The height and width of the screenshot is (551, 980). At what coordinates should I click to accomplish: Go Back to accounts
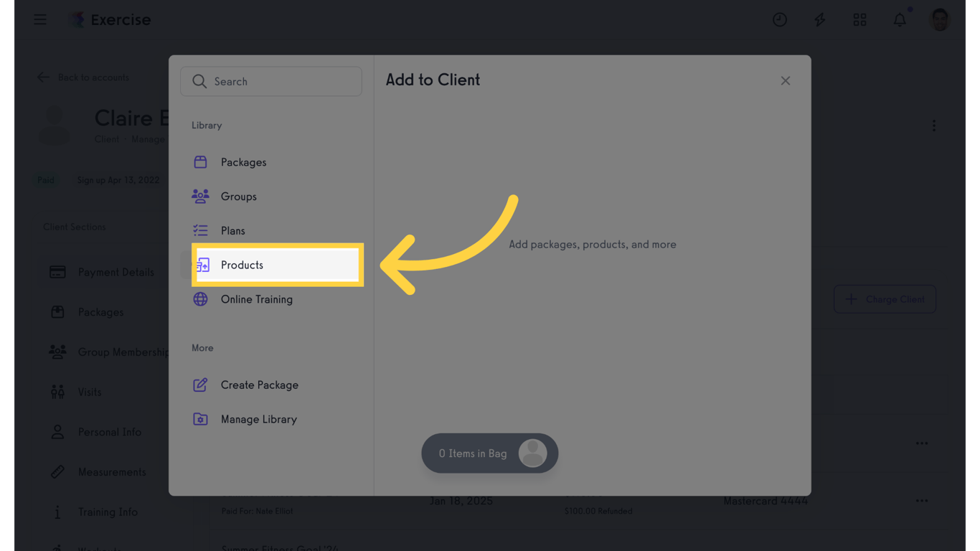tap(83, 77)
